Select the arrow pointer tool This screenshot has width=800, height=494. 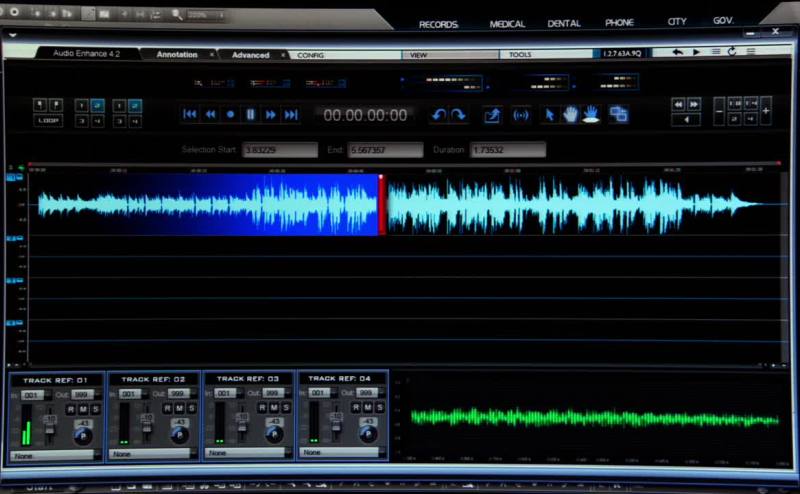(549, 115)
